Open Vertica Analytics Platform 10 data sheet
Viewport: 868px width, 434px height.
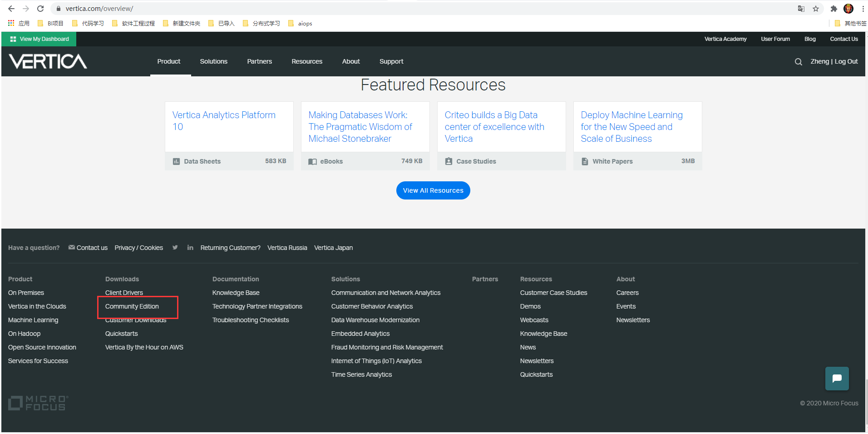pyautogui.click(x=224, y=115)
